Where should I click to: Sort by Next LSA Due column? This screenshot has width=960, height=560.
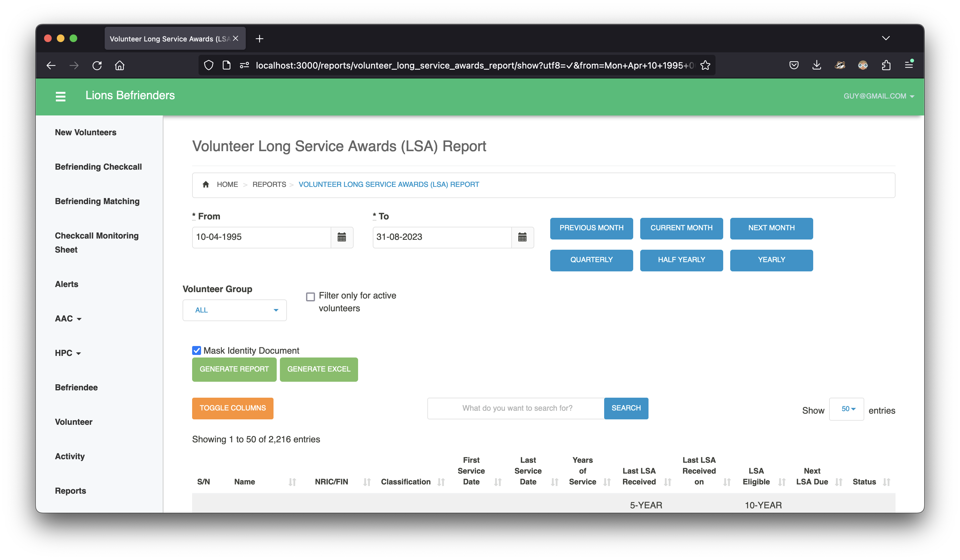838,482
